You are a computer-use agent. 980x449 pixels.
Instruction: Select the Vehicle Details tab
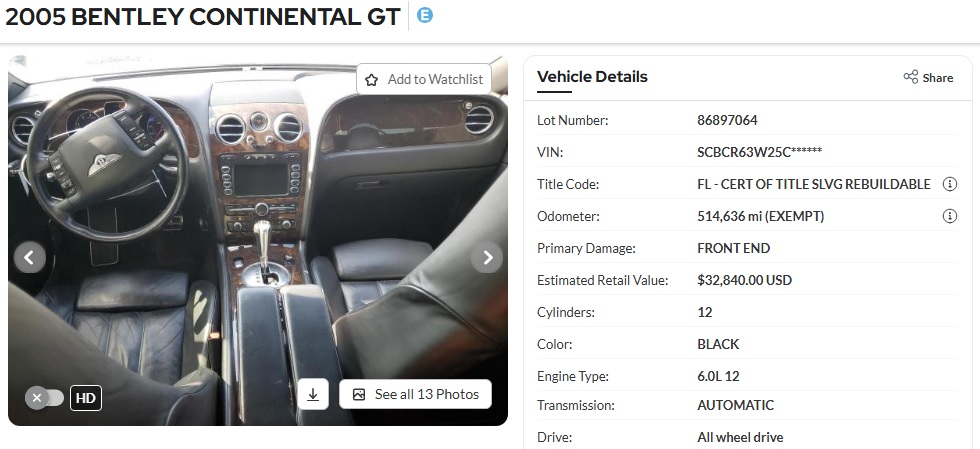pyautogui.click(x=592, y=77)
